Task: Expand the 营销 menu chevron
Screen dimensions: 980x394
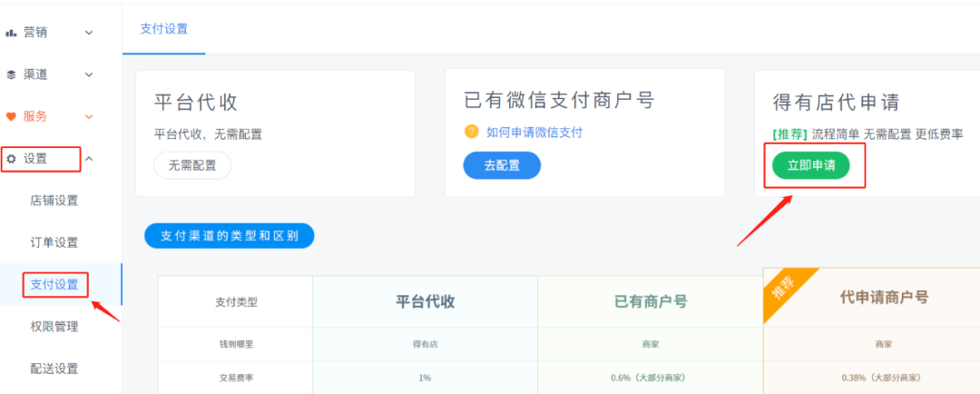Action: (x=89, y=33)
